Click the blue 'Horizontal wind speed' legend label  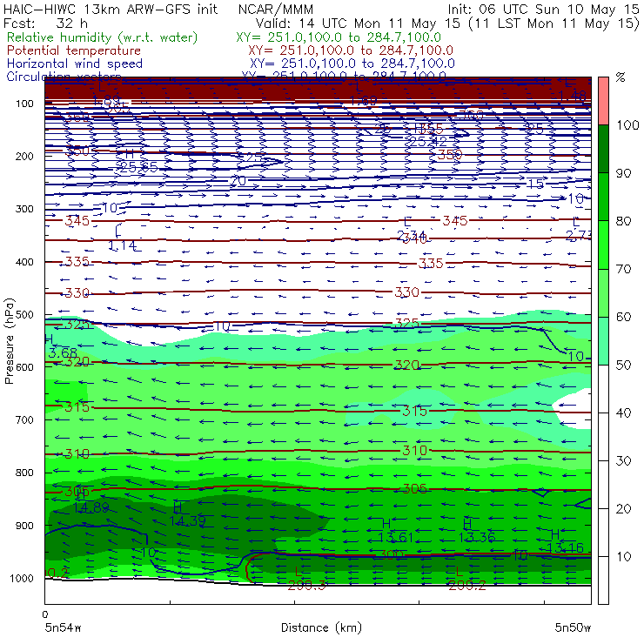pos(74,64)
